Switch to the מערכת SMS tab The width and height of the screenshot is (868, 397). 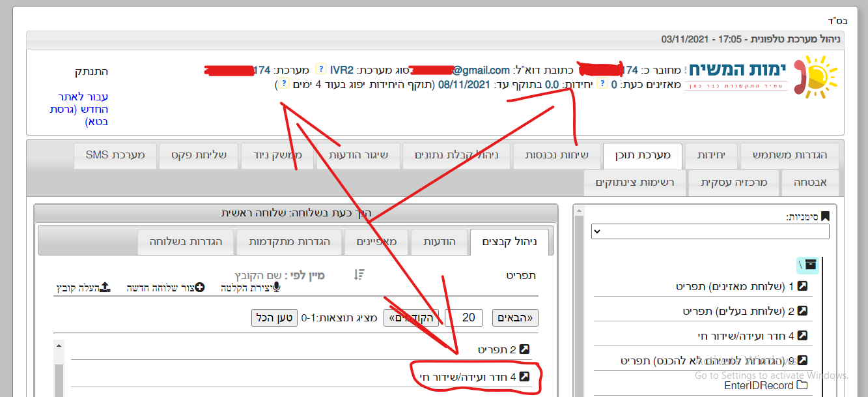[115, 155]
